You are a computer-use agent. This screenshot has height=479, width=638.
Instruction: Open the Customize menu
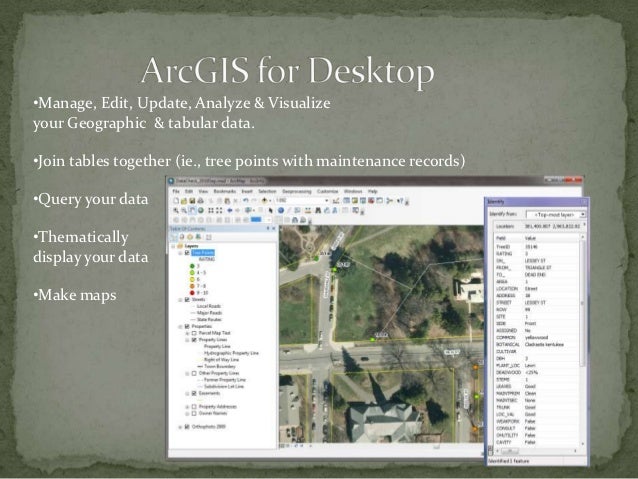tap(328, 191)
